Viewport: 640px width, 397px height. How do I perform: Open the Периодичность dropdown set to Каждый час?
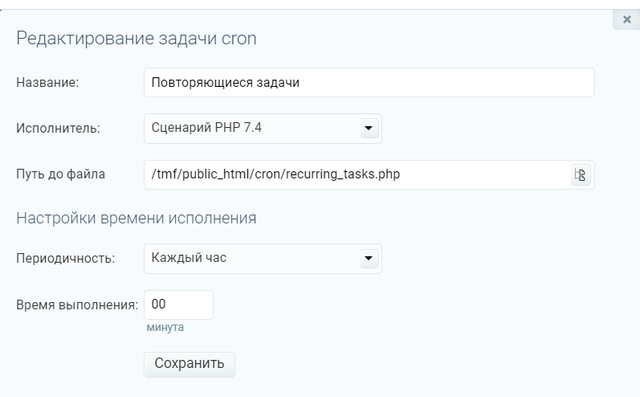pos(263,258)
